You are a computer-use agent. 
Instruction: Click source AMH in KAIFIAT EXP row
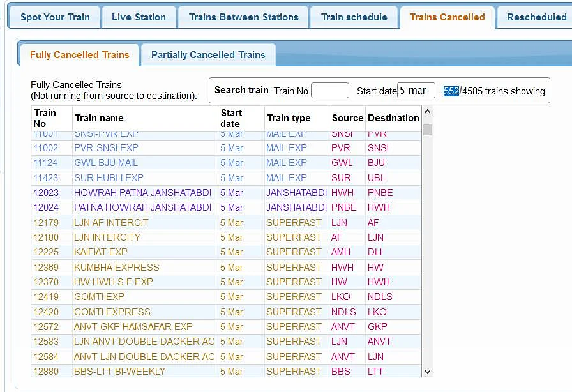341,252
